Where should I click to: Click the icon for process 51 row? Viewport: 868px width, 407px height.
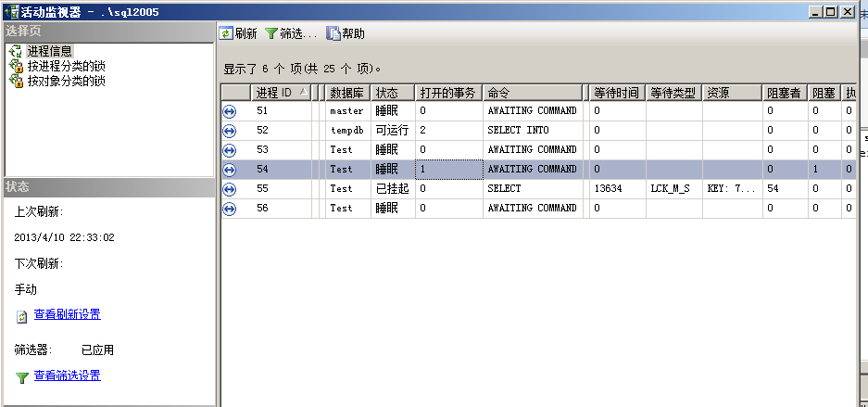[x=229, y=111]
